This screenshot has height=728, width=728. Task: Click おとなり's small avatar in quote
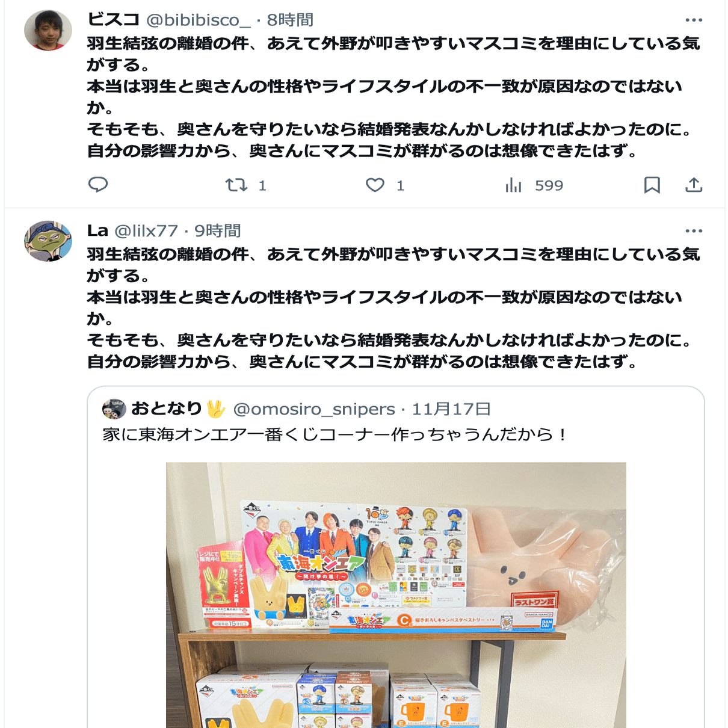[114, 409]
